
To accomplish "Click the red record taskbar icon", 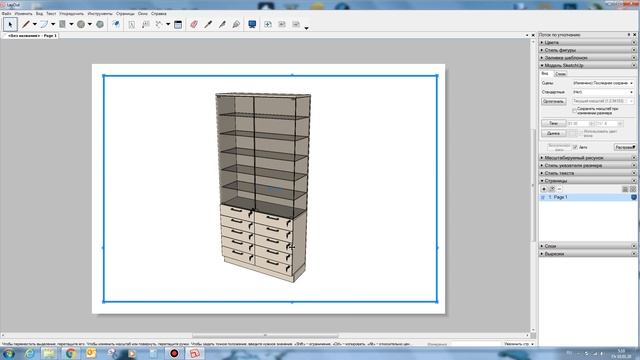I will click(x=174, y=353).
